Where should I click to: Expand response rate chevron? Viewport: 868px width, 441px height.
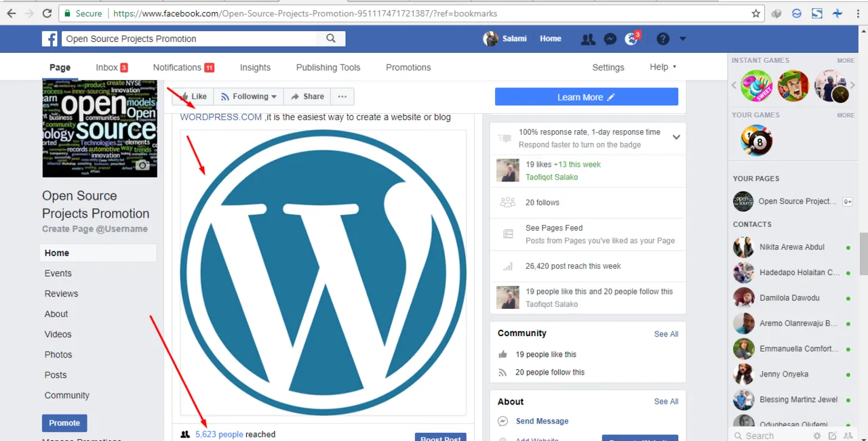[x=676, y=137]
